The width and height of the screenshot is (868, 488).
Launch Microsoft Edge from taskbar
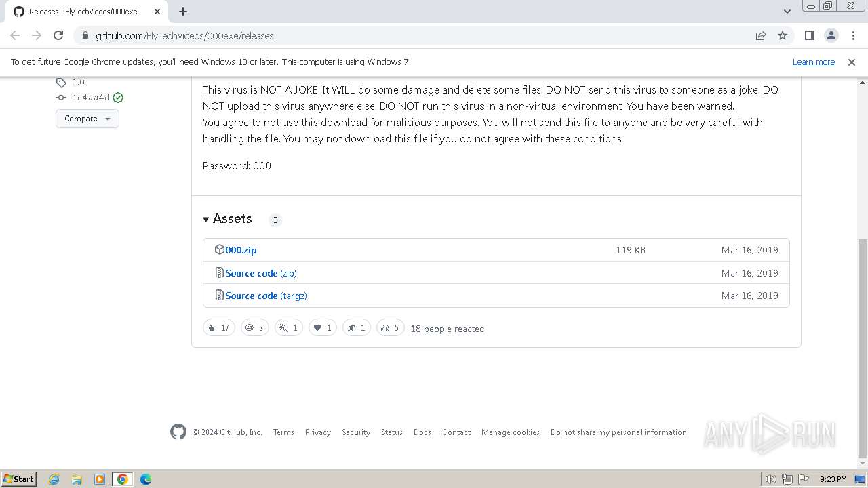pyautogui.click(x=146, y=479)
